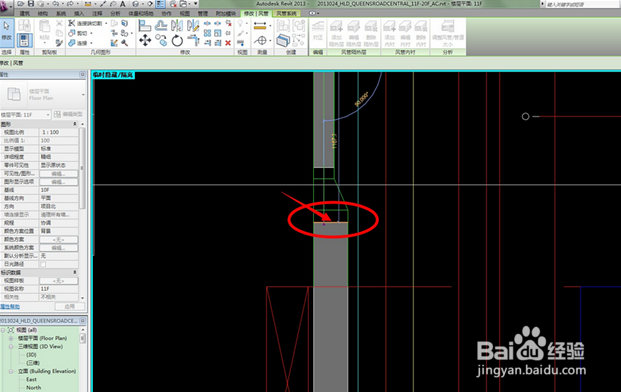Select the Move tool in Modify panel
621x392 pixels.
click(145, 40)
